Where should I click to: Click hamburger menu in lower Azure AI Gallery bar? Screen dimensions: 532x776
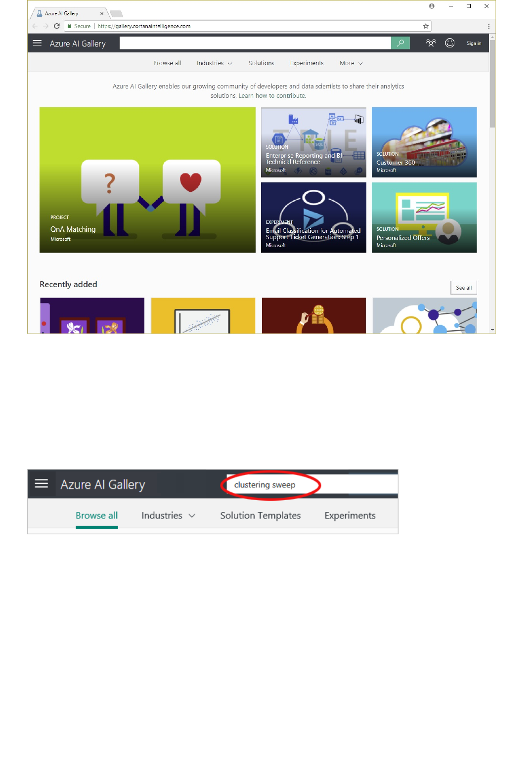coord(42,483)
